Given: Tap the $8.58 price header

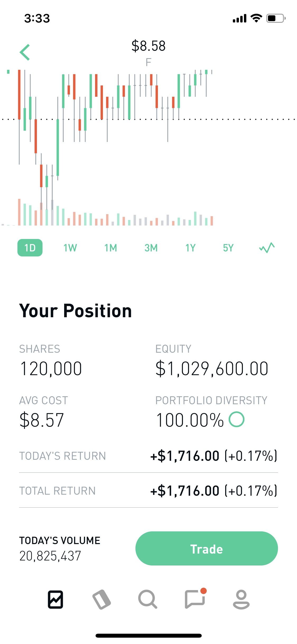Looking at the screenshot, I should click(x=148, y=46).
